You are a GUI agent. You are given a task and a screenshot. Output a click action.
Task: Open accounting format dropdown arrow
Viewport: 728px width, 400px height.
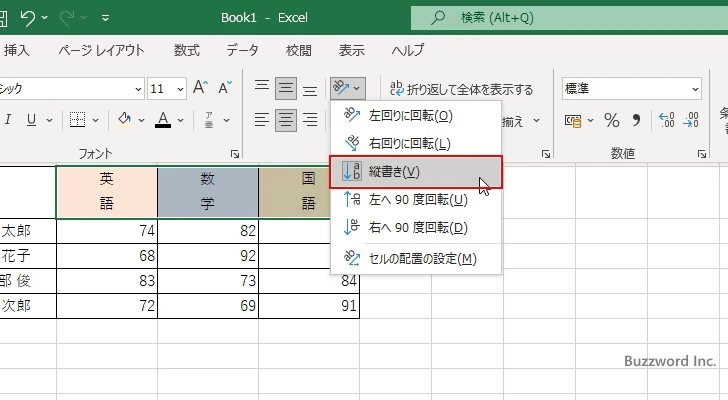590,121
